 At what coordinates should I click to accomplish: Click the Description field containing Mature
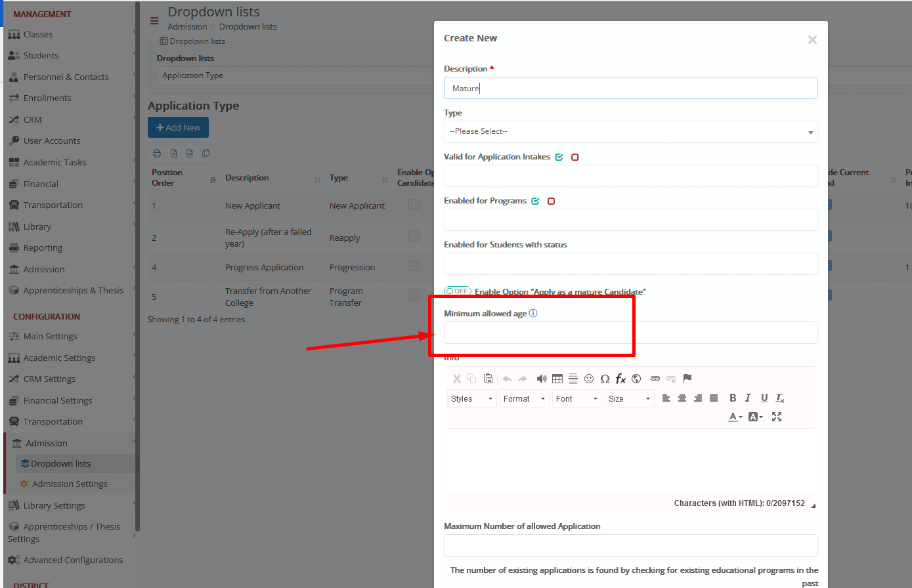tap(631, 88)
